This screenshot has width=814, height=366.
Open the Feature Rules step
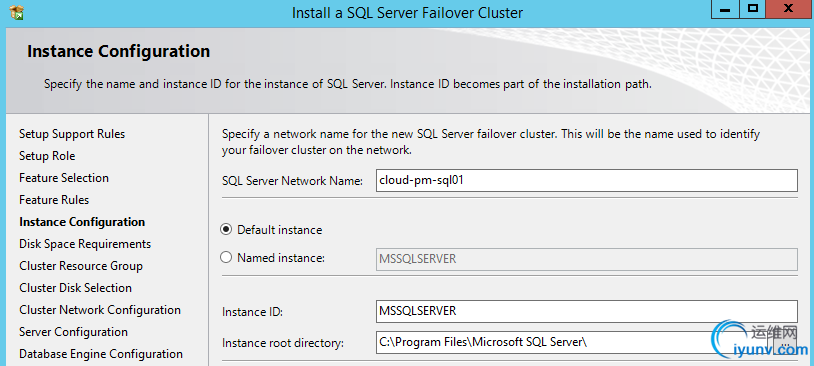(x=54, y=200)
